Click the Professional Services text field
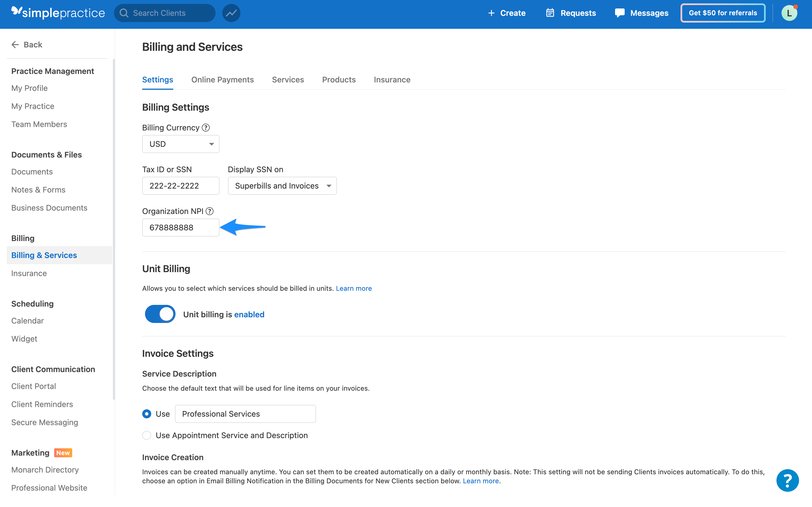Viewport: 812px width, 507px height. 245,414
